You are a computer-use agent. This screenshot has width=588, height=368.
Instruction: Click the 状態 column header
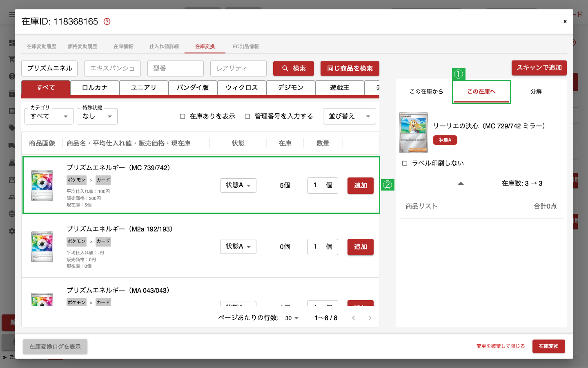click(x=238, y=144)
